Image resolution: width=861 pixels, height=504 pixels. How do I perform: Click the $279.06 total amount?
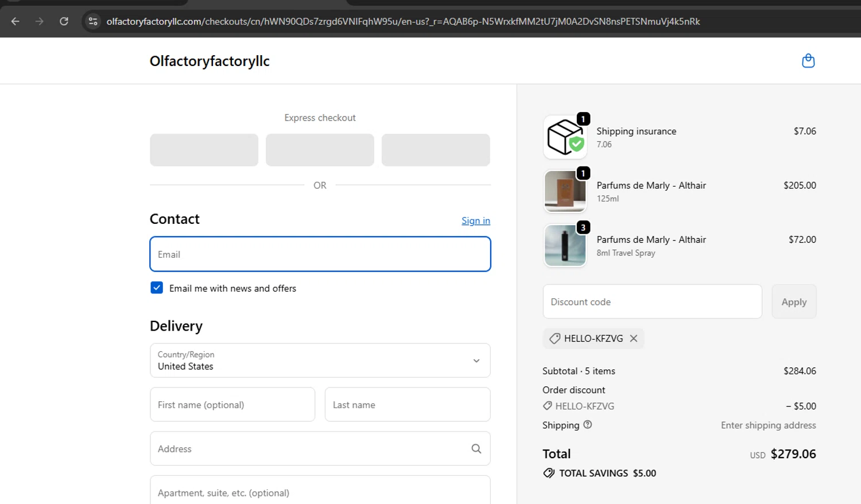pyautogui.click(x=793, y=453)
